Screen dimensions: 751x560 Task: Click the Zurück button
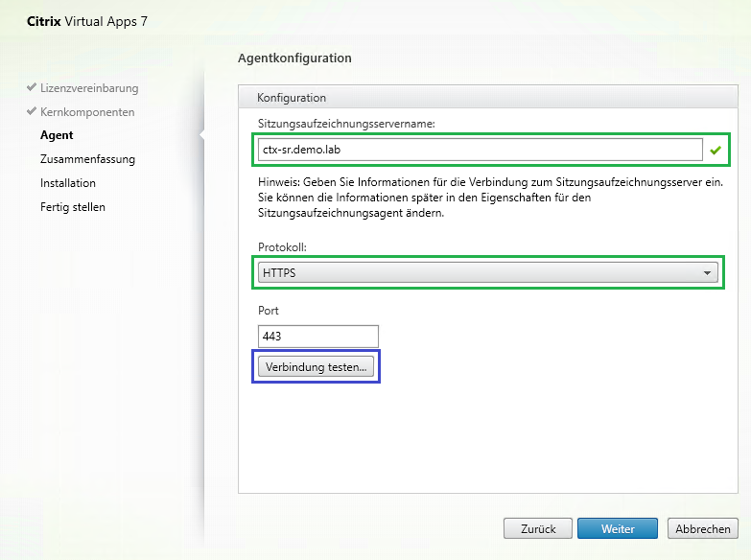(538, 528)
